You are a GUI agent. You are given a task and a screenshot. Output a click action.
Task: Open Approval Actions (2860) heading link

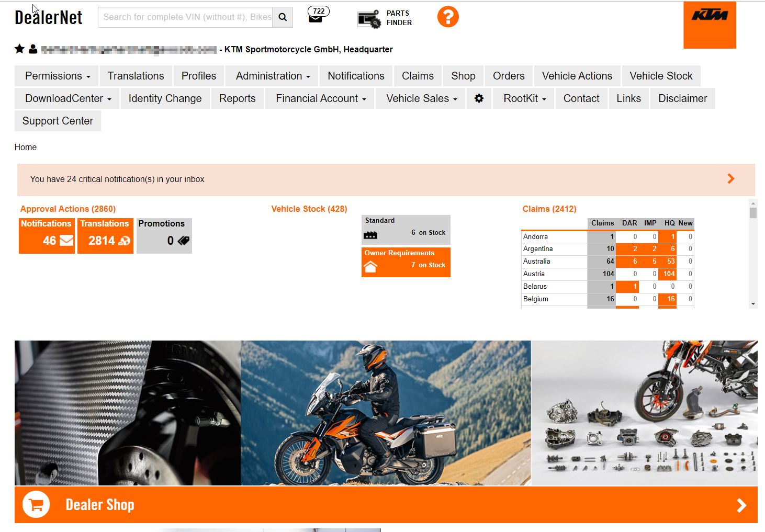pyautogui.click(x=68, y=209)
